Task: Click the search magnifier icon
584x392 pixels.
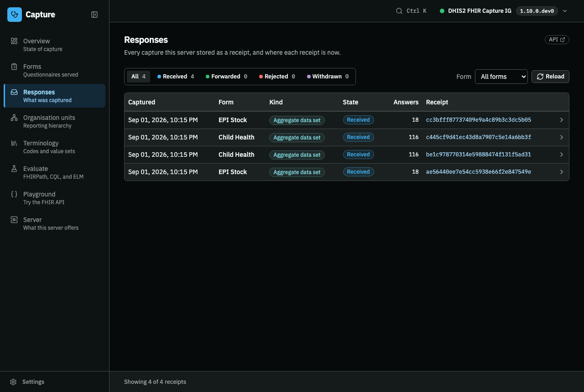Action: point(399,11)
